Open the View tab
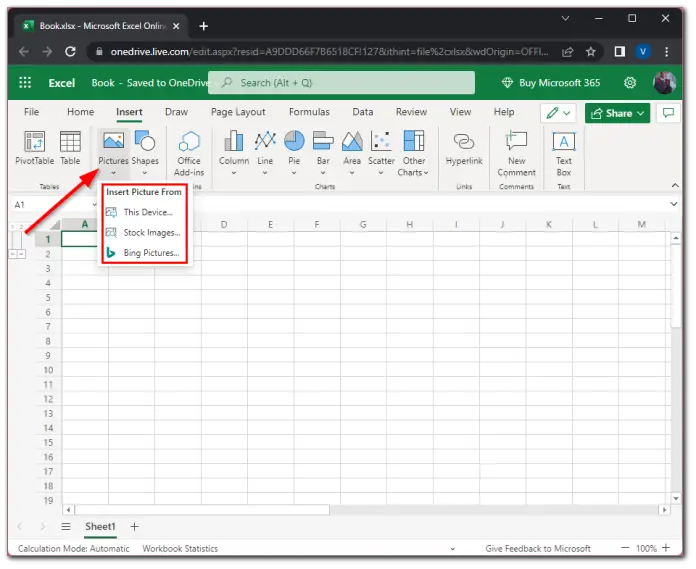Image resolution: width=696 pixels, height=569 pixels. click(460, 112)
